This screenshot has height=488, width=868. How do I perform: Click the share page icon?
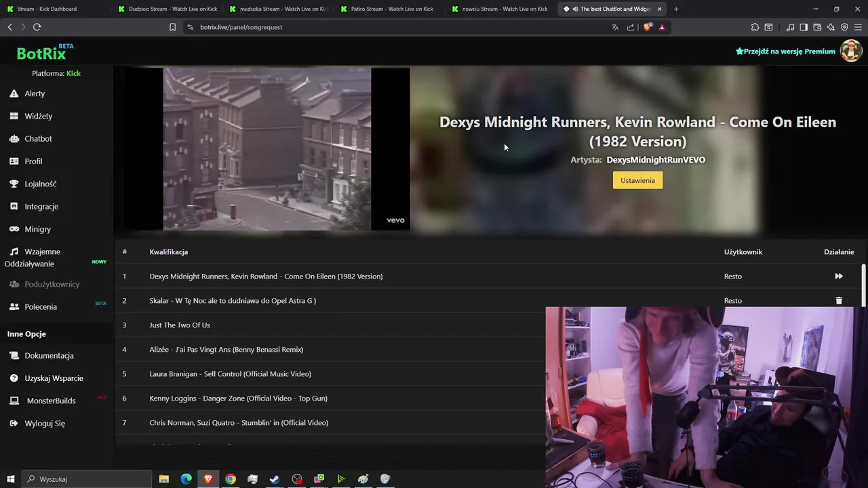(631, 27)
